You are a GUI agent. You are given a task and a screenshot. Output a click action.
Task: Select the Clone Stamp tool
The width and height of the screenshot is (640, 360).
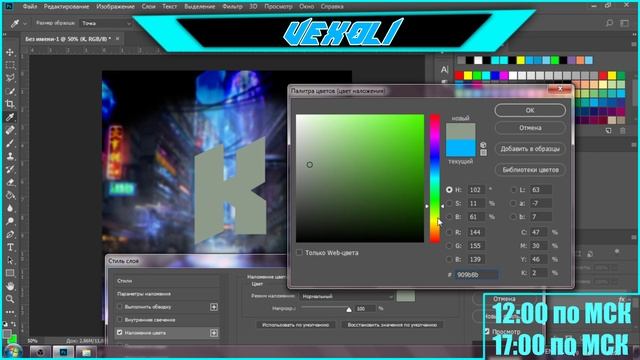pyautogui.click(x=10, y=156)
